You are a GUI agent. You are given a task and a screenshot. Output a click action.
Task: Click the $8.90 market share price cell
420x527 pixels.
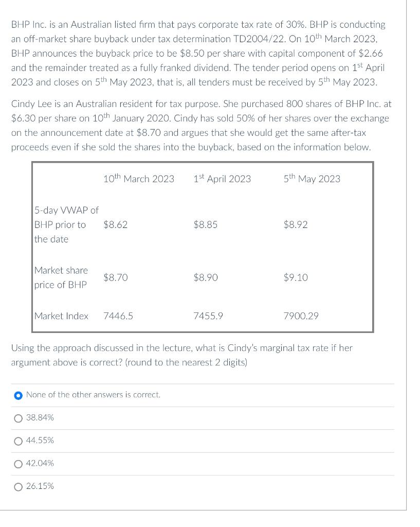click(206, 277)
